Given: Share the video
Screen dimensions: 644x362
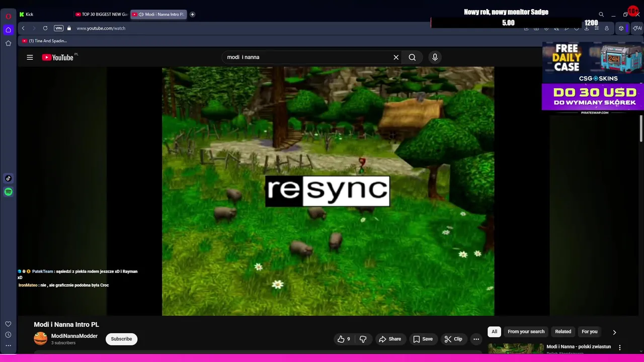Looking at the screenshot, I should (x=390, y=339).
